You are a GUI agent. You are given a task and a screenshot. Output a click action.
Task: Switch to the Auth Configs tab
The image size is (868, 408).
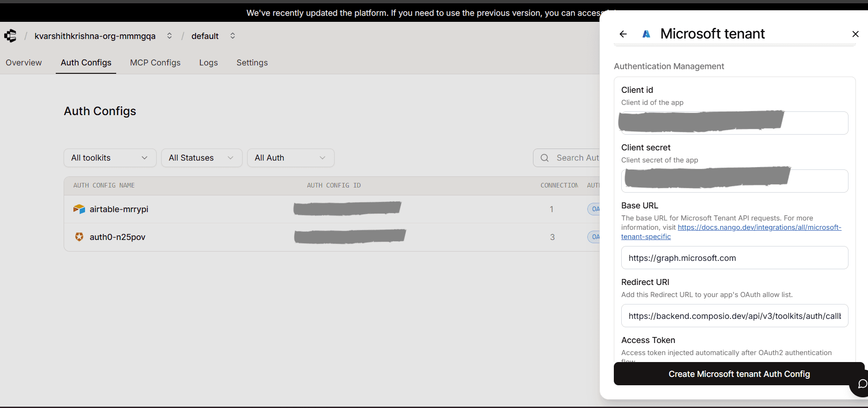pyautogui.click(x=86, y=63)
